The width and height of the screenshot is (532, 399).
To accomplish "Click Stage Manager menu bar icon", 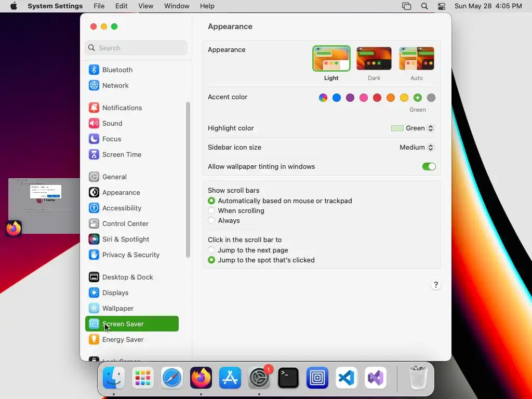I will point(406,6).
